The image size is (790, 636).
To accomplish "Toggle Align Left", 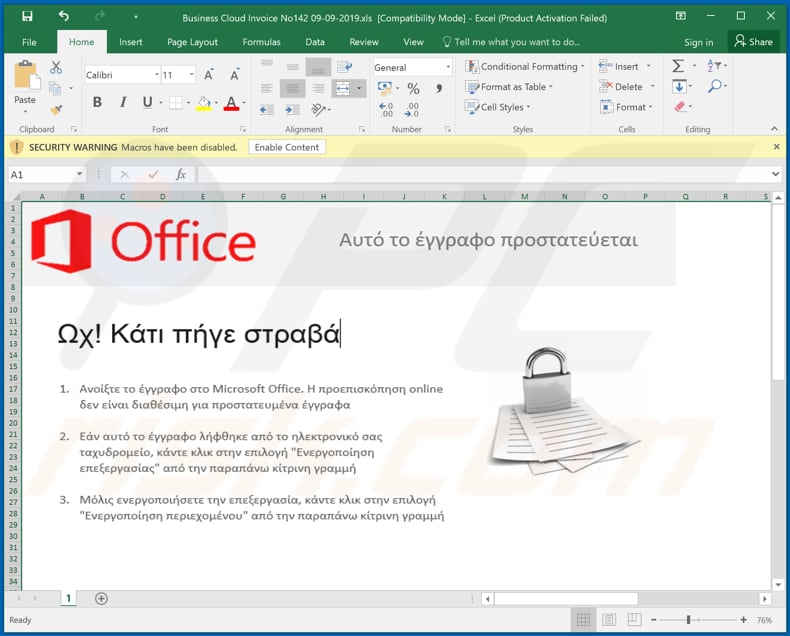I will coord(266,89).
